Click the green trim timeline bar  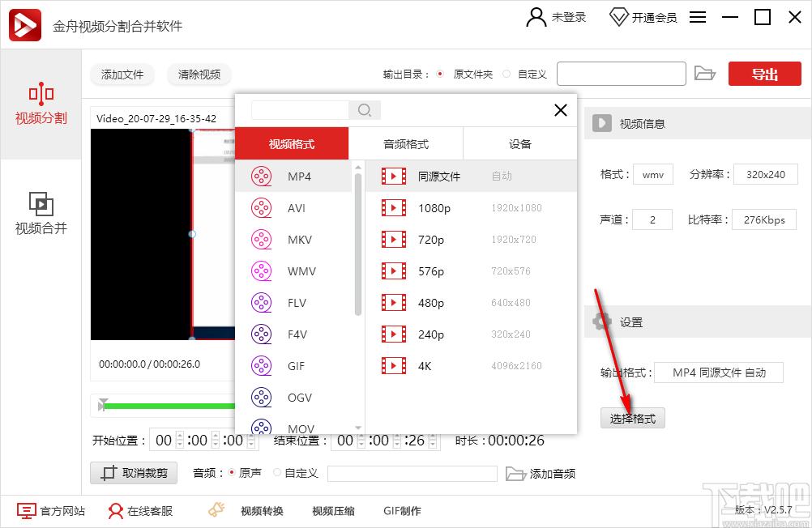[x=169, y=406]
